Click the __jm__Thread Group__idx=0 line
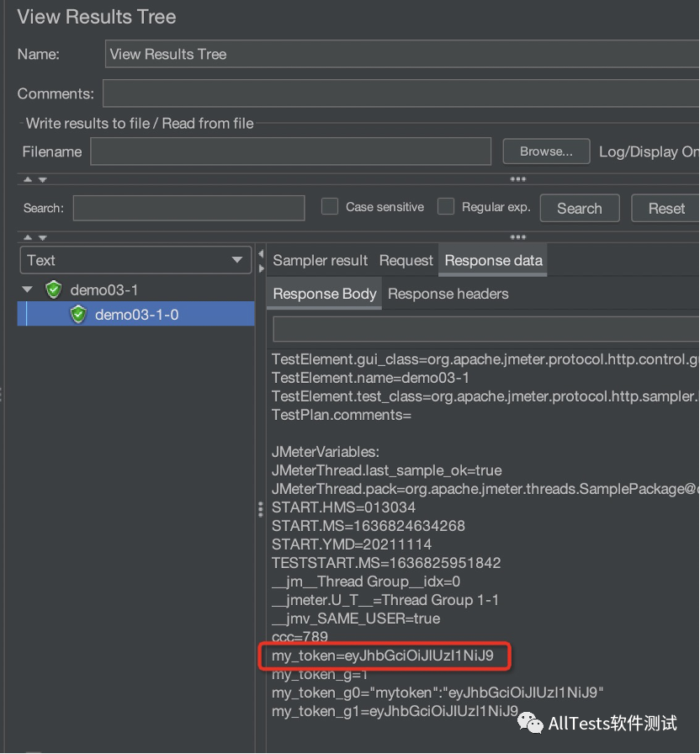Viewport: 700px width, 754px height. pos(366,581)
